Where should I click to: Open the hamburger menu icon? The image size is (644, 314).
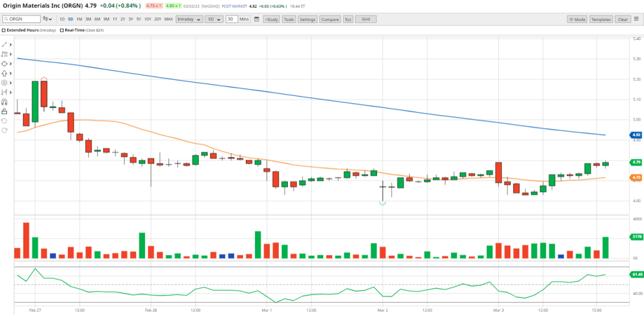coord(636,19)
